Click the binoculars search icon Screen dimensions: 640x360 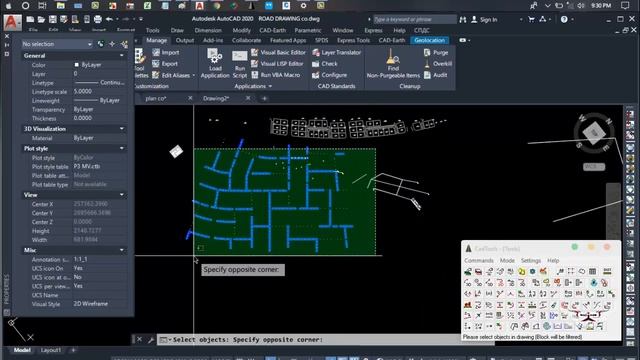pyautogui.click(x=463, y=19)
